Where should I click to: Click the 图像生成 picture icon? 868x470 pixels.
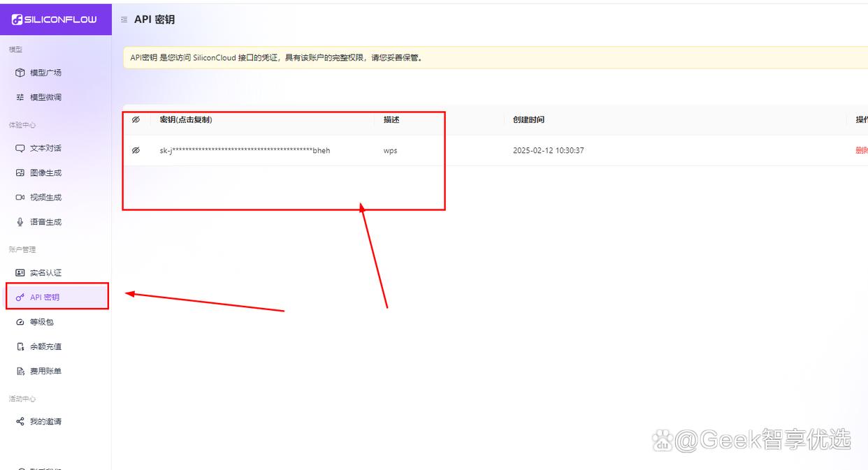tap(20, 172)
